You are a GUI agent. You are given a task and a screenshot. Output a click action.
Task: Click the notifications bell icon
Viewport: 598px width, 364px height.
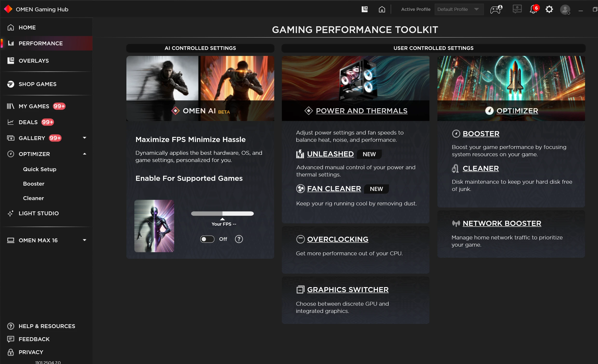tap(533, 9)
